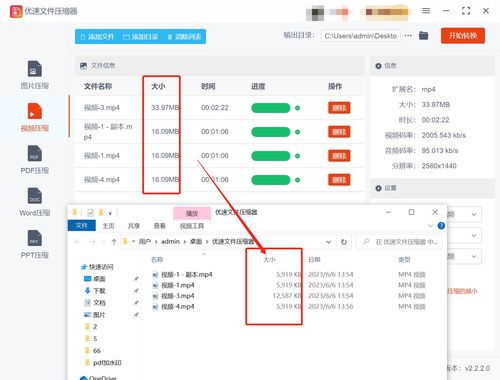This screenshot has width=500, height=380.
Task: Open the 视频工具 ribbon tab in Explorer
Action: pyautogui.click(x=192, y=226)
